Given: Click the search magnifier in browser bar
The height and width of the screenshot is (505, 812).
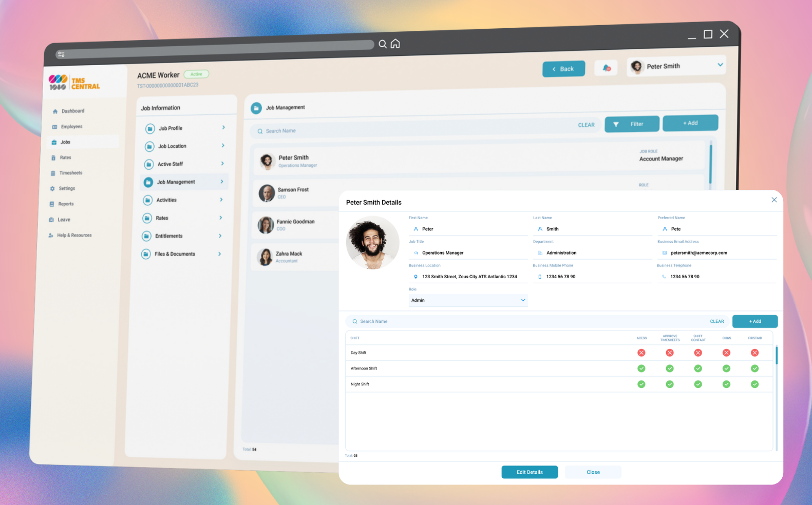Looking at the screenshot, I should 383,44.
